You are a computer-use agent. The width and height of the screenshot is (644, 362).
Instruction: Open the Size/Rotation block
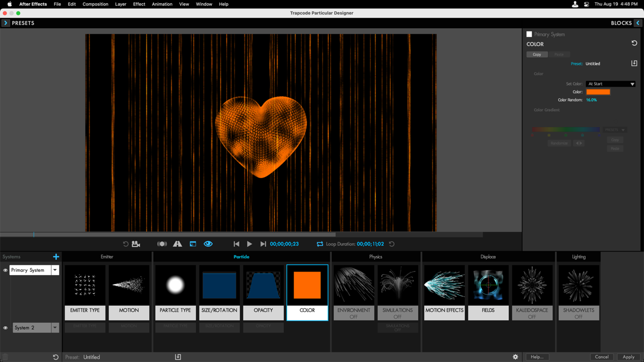[x=219, y=293]
